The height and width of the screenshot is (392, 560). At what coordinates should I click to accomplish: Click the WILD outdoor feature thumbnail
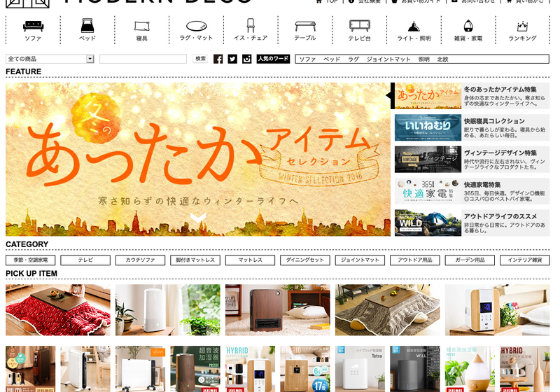tap(428, 223)
